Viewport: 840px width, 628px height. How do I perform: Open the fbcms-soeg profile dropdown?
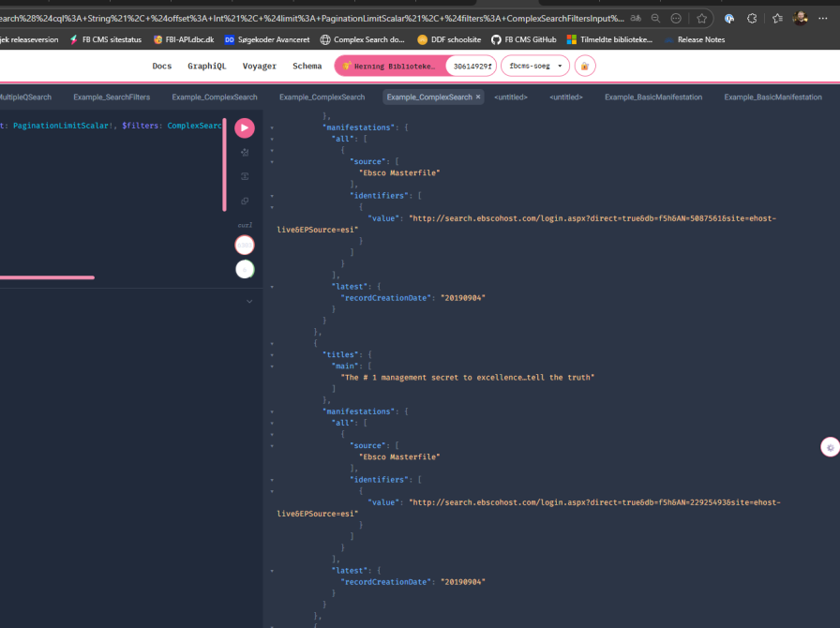click(535, 67)
